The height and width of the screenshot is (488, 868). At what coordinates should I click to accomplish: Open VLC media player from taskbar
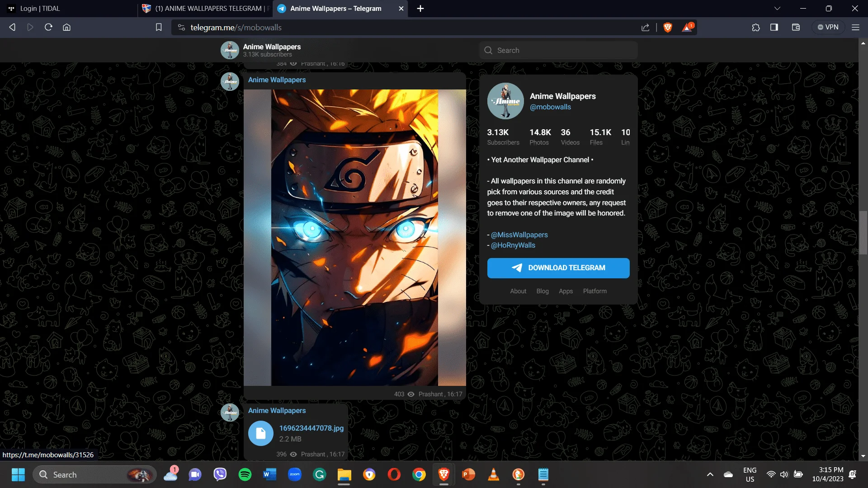[x=494, y=474]
